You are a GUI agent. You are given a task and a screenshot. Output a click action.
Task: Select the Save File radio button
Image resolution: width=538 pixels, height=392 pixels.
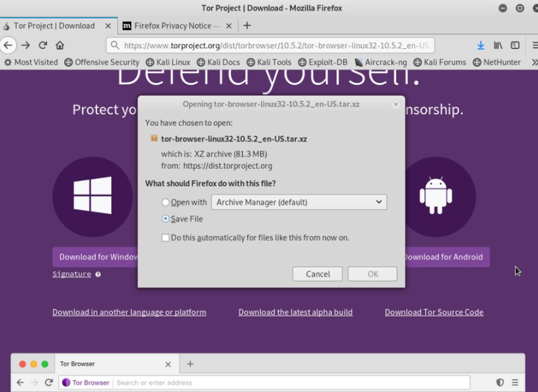pos(166,219)
